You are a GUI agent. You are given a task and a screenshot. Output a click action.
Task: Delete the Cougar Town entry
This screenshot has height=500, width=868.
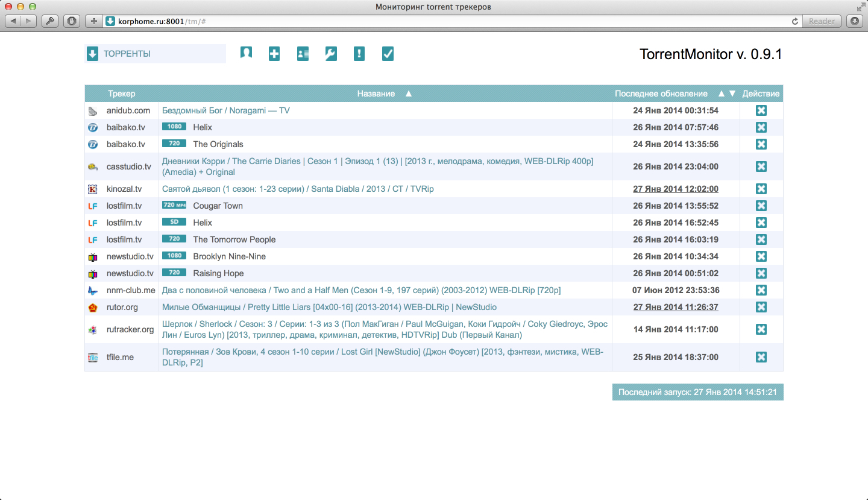point(761,206)
